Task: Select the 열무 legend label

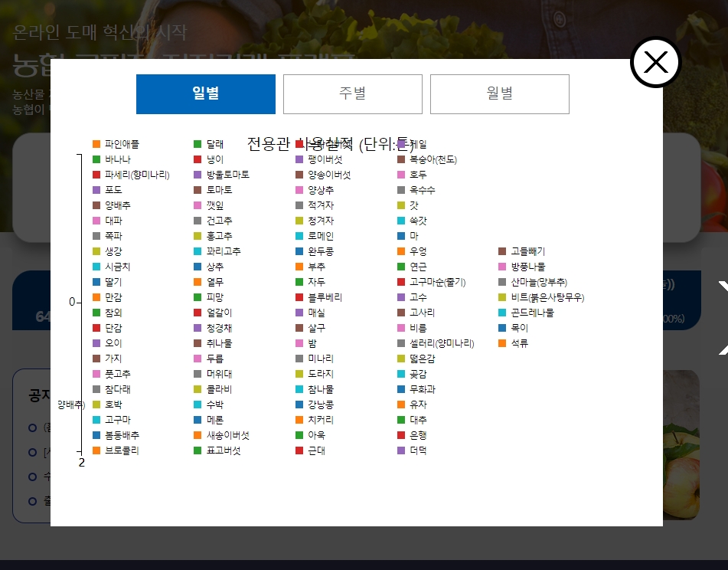Action: coord(215,282)
